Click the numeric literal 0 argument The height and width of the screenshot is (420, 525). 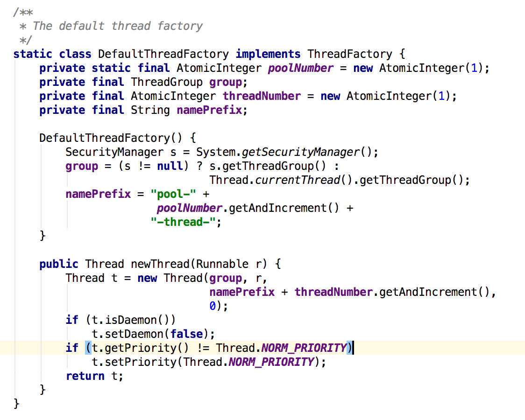(x=213, y=306)
